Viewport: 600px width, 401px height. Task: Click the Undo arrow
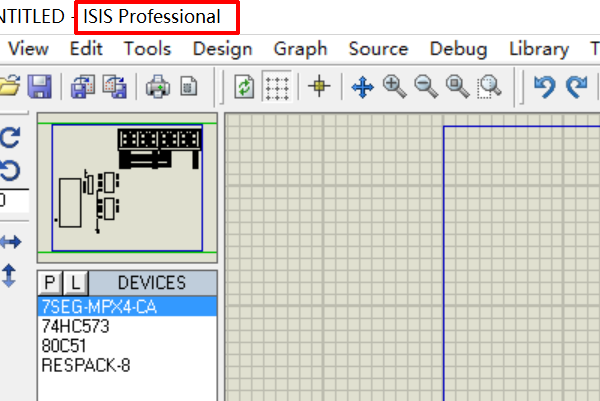pyautogui.click(x=545, y=86)
